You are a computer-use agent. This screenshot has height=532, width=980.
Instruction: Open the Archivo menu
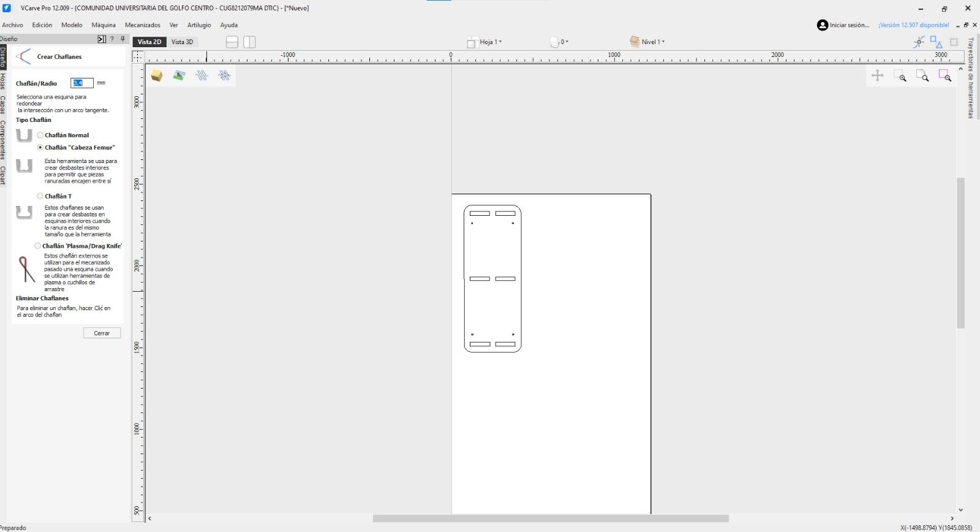point(12,25)
